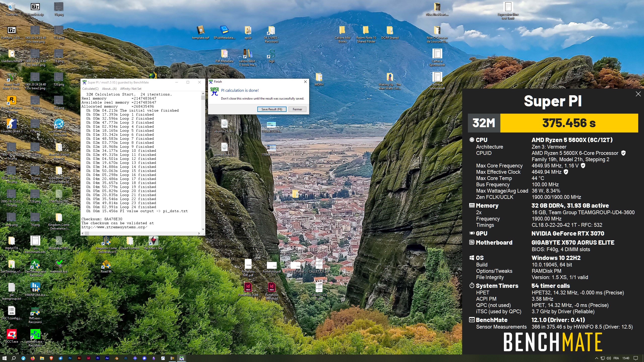The image size is (644, 362).
Task: Click the Max Effective Clock verified shield
Action: (566, 172)
